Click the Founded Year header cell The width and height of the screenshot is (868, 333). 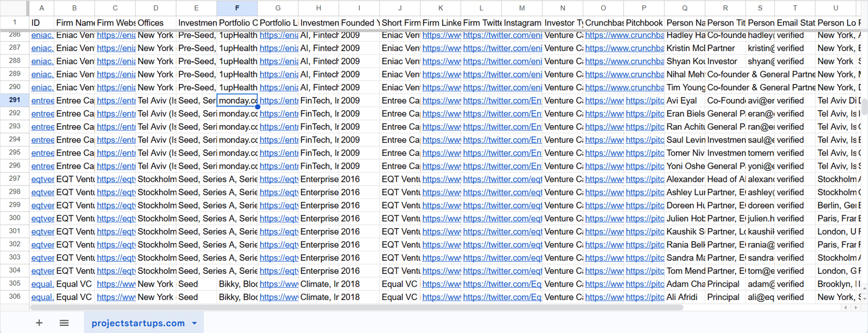[359, 23]
